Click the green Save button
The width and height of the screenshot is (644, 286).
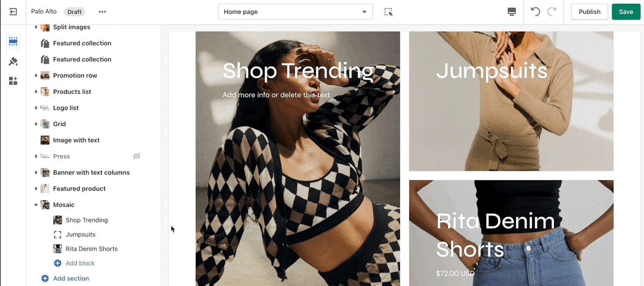[626, 12]
